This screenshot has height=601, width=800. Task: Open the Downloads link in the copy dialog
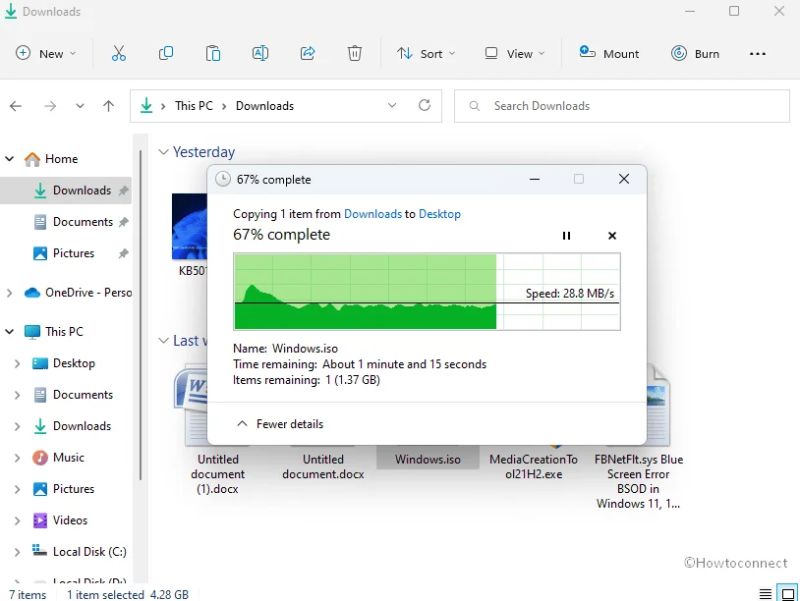point(373,213)
